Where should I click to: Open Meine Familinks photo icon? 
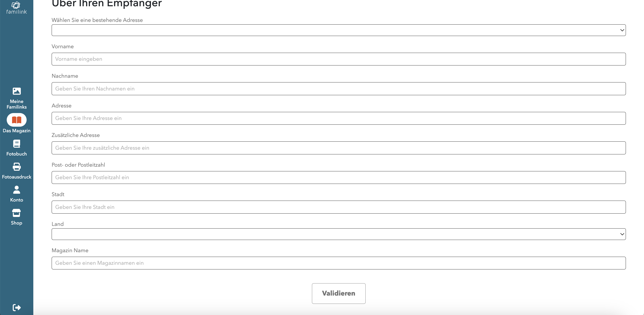[x=17, y=91]
